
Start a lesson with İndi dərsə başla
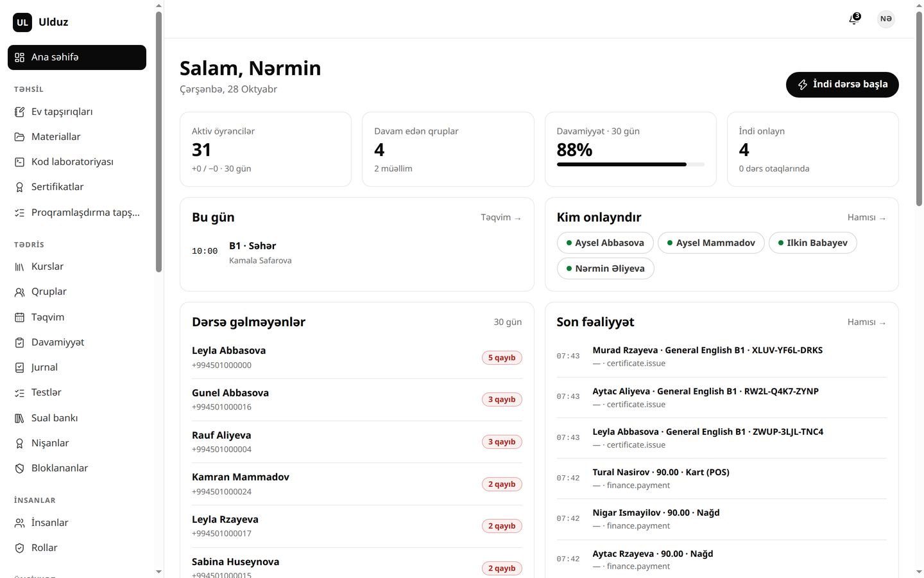pyautogui.click(x=842, y=85)
